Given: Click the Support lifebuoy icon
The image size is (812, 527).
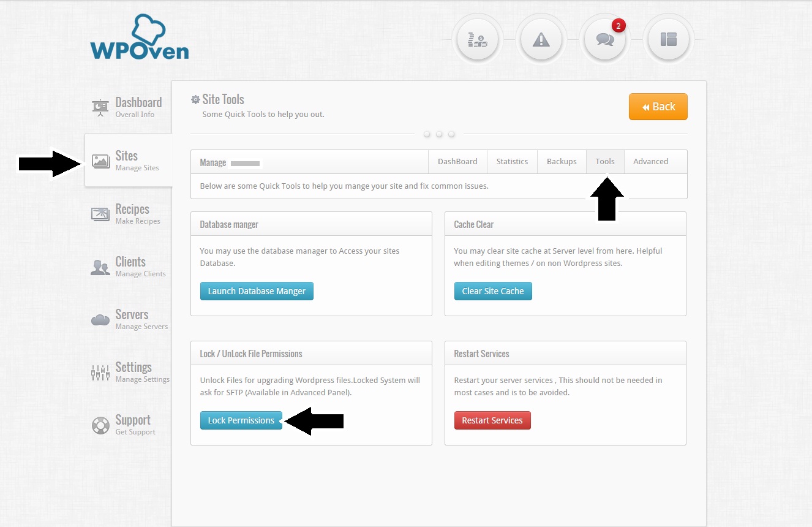Looking at the screenshot, I should click(x=100, y=425).
